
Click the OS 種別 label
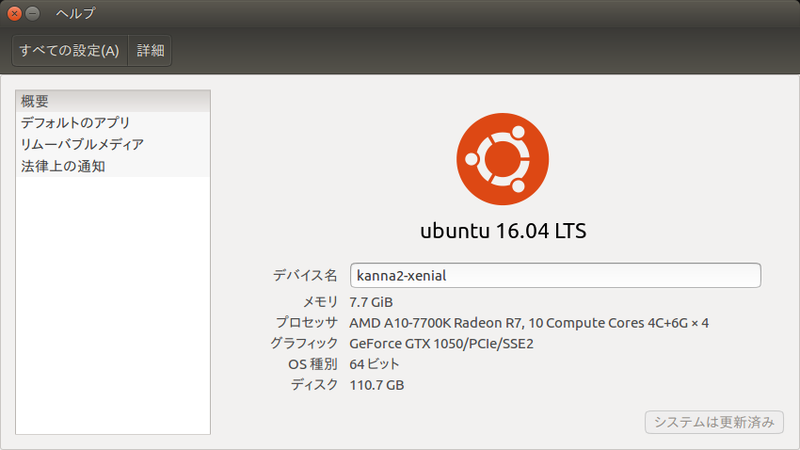click(x=313, y=364)
